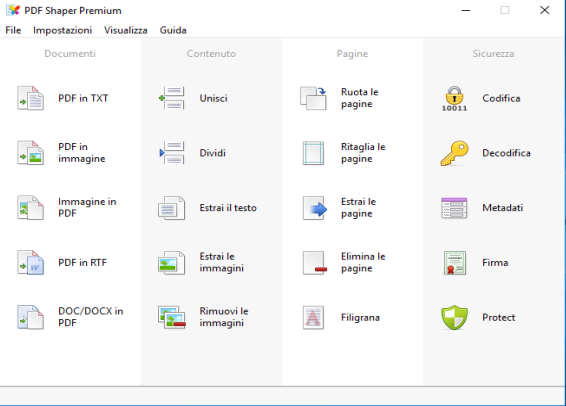This screenshot has width=566, height=406.
Task: Choose the Unisci label
Action: click(x=214, y=98)
